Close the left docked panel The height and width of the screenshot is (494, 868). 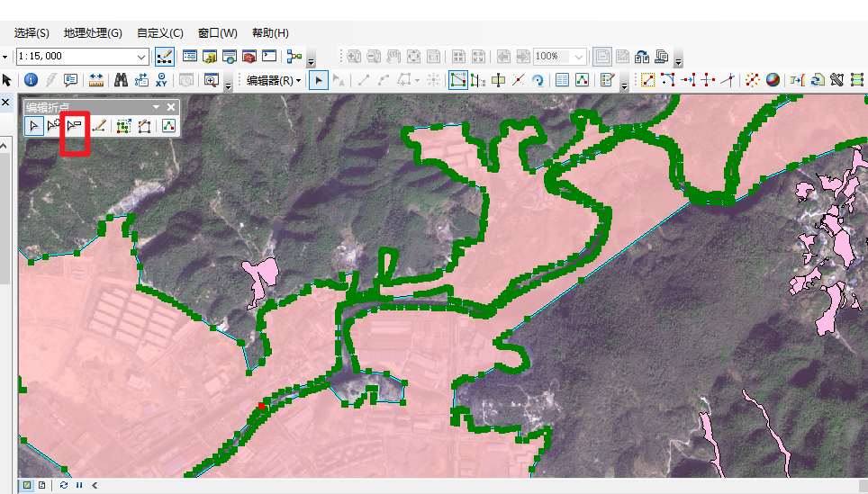coord(5,103)
